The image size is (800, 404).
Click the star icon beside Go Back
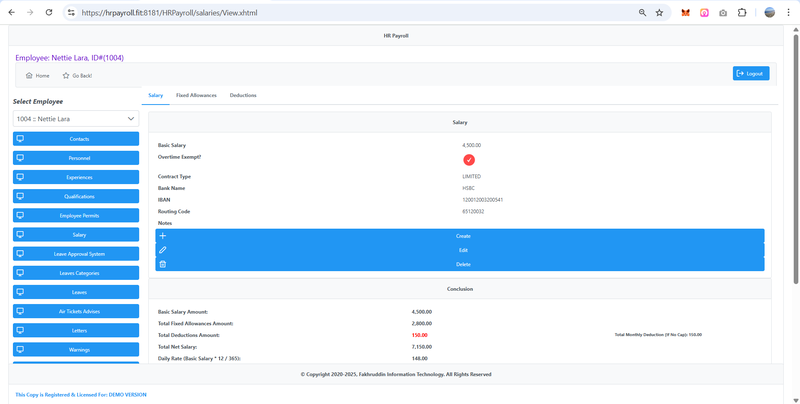[x=66, y=75]
